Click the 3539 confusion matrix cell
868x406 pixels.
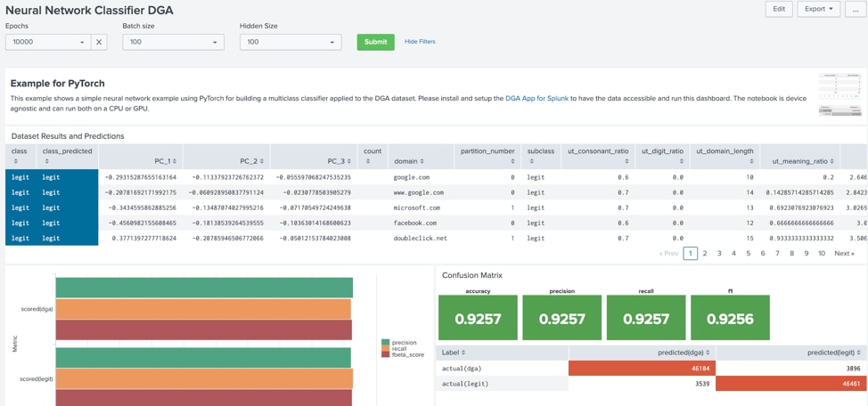pos(643,384)
